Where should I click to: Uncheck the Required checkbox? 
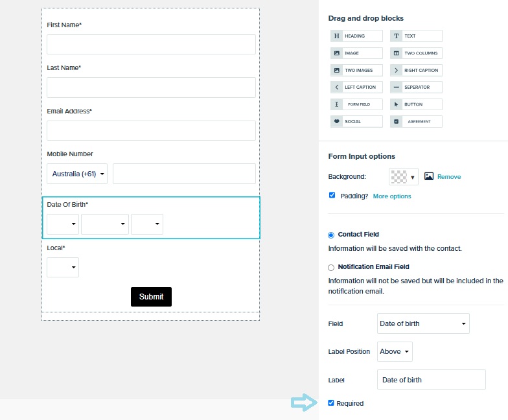point(330,403)
